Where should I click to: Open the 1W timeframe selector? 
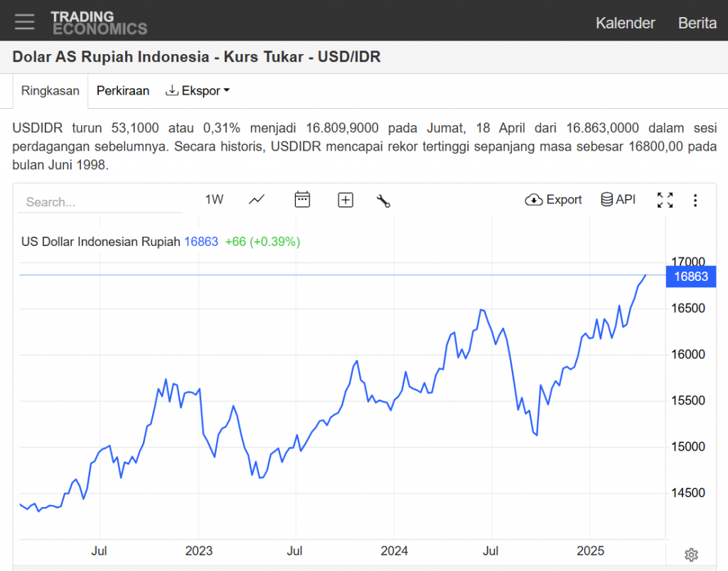(214, 200)
